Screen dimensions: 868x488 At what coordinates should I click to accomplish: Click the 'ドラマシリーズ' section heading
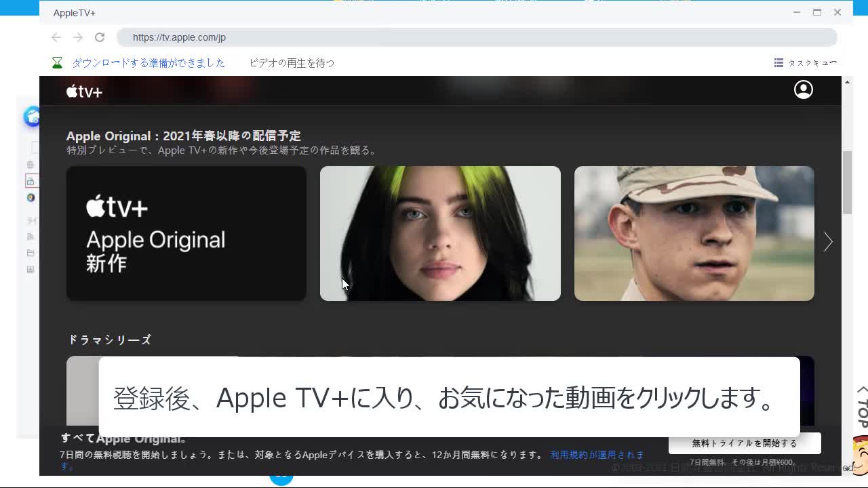(x=110, y=340)
